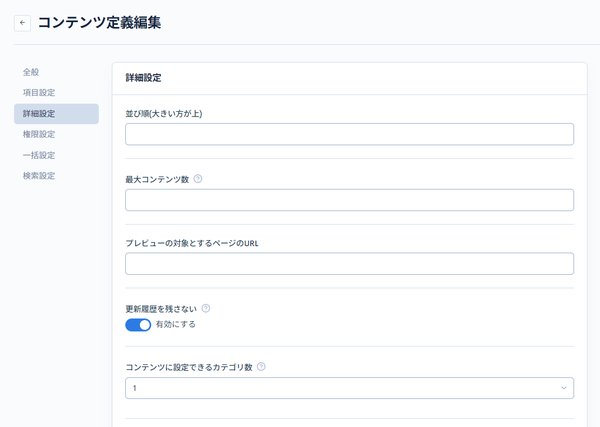
Task: Focus the 最大コンテンツ数 input field
Action: click(349, 200)
